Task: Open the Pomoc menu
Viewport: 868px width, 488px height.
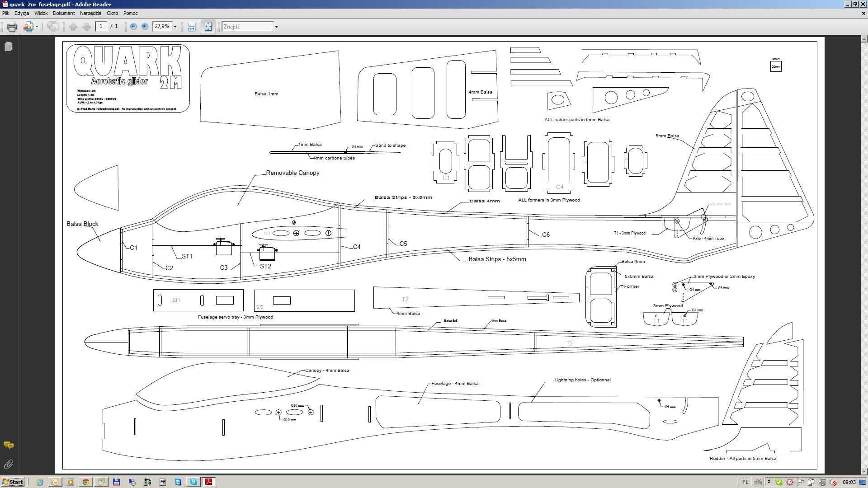Action: (131, 13)
